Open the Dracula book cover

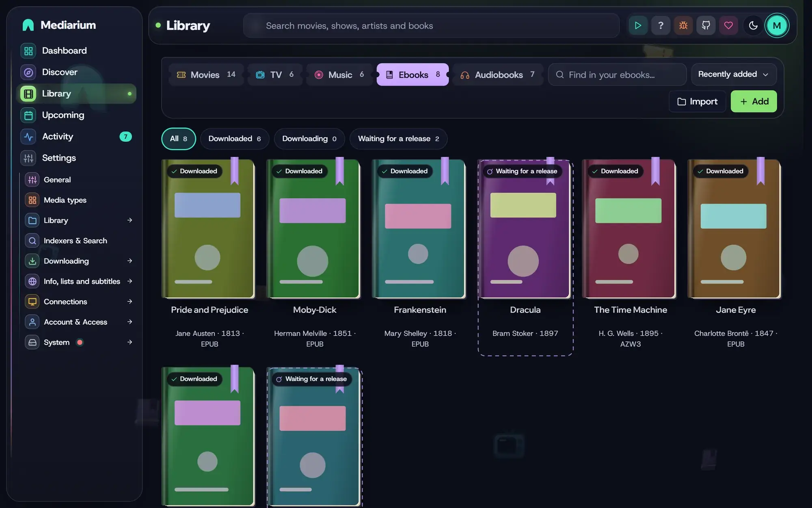click(525, 229)
